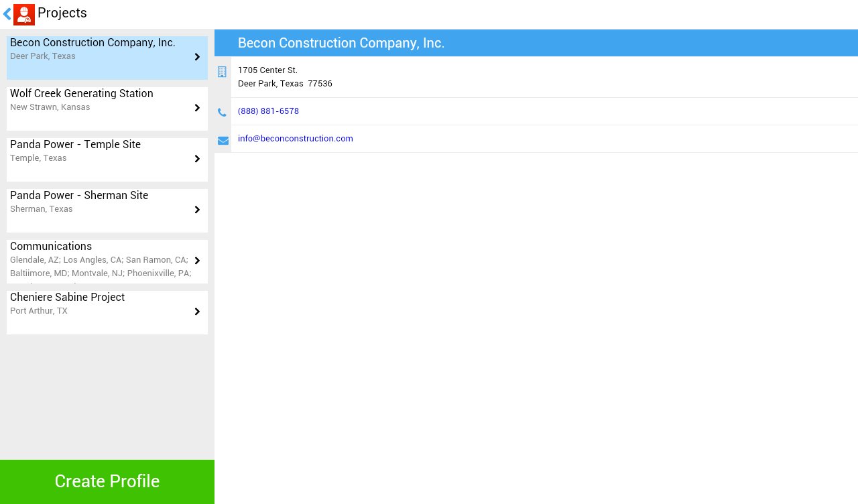Expand Panda Power Temple Site chevron
858x504 pixels.
[x=197, y=159]
